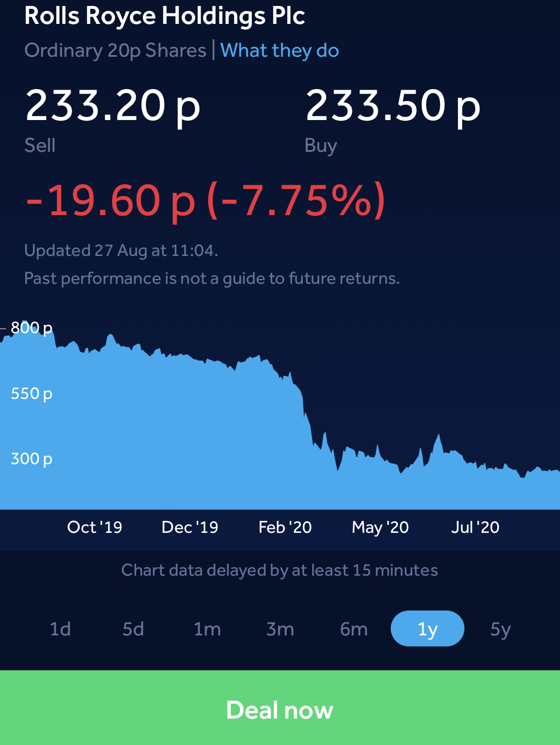Click the highlighted 1y range pill

click(427, 628)
